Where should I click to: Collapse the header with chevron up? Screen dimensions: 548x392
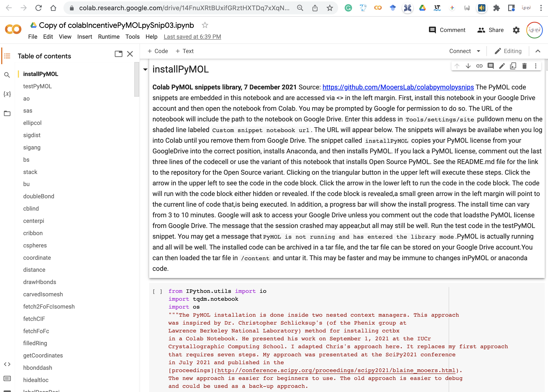coord(538,51)
